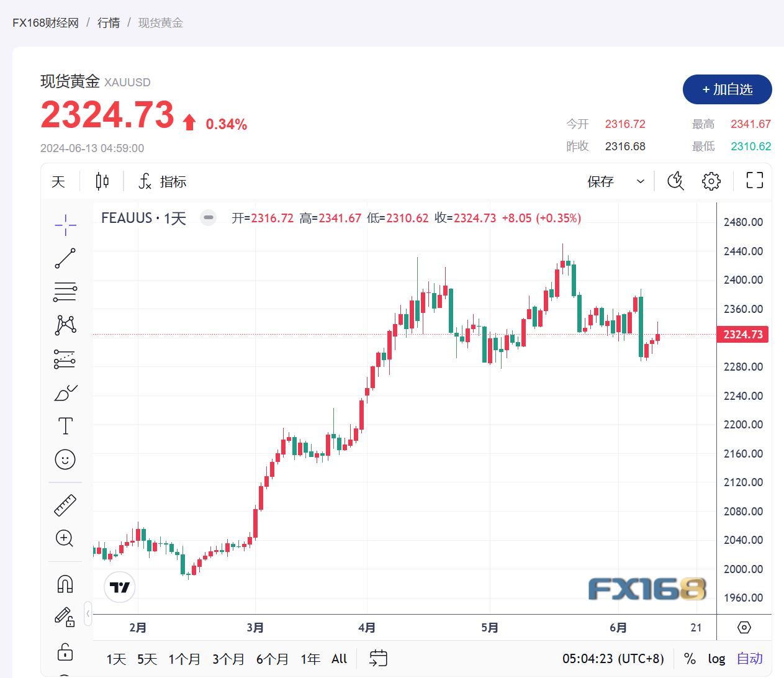Select the crosshair cursor tool

[65, 225]
